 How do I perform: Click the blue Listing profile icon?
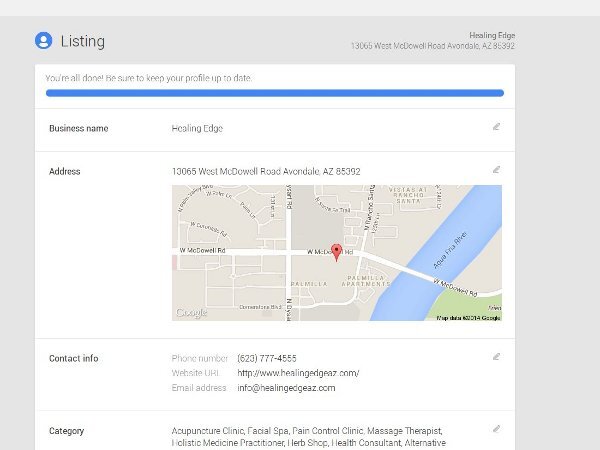(44, 41)
